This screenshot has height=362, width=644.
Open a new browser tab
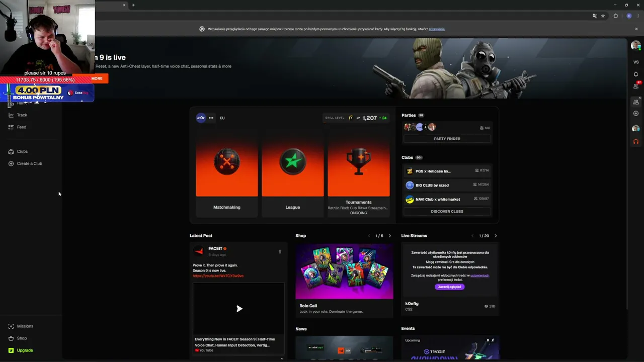click(133, 5)
